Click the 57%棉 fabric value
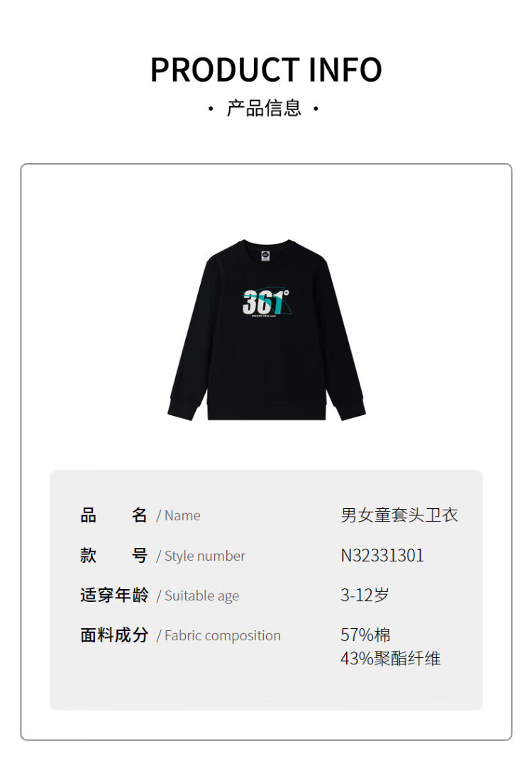The width and height of the screenshot is (532, 763). (x=365, y=635)
